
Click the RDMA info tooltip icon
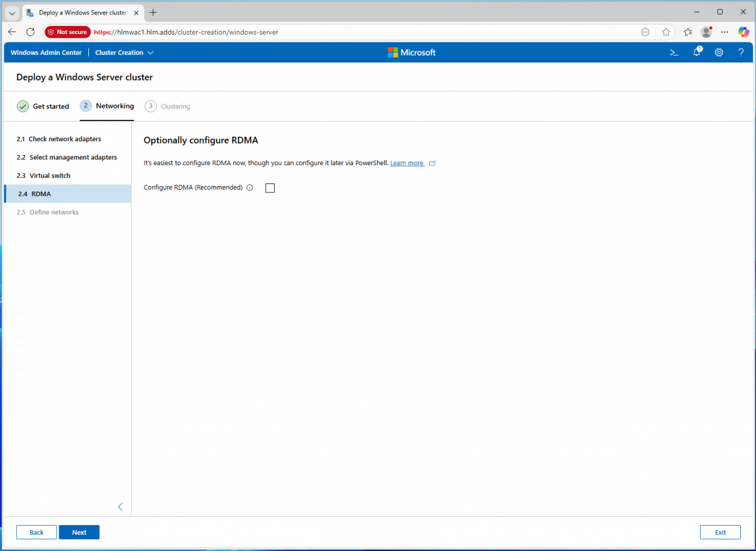[250, 188]
